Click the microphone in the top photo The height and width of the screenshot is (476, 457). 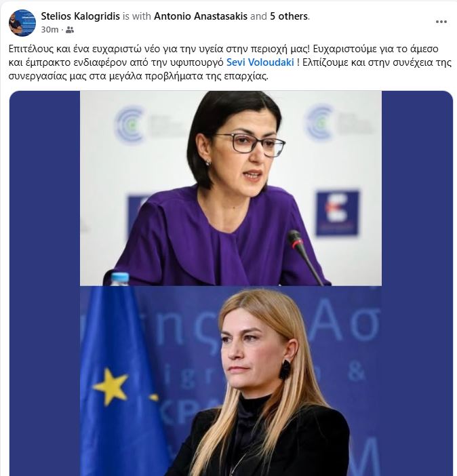click(x=304, y=256)
